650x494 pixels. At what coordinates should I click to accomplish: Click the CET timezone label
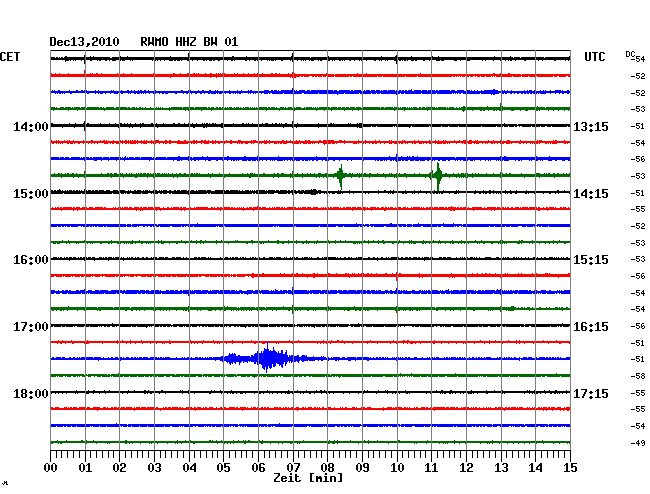(10, 57)
